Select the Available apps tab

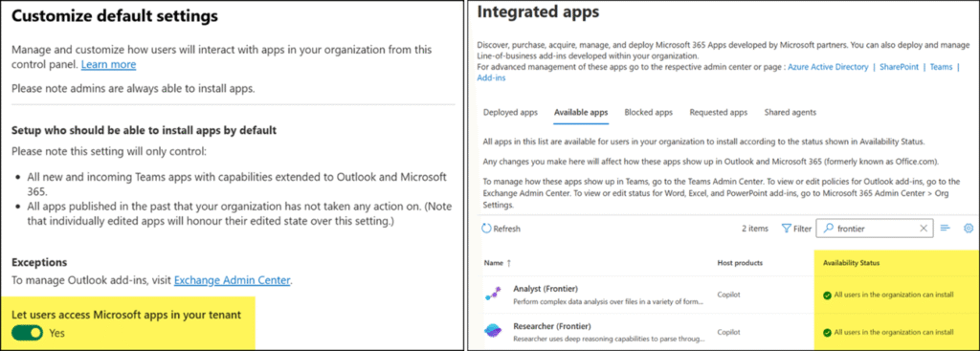[581, 113]
